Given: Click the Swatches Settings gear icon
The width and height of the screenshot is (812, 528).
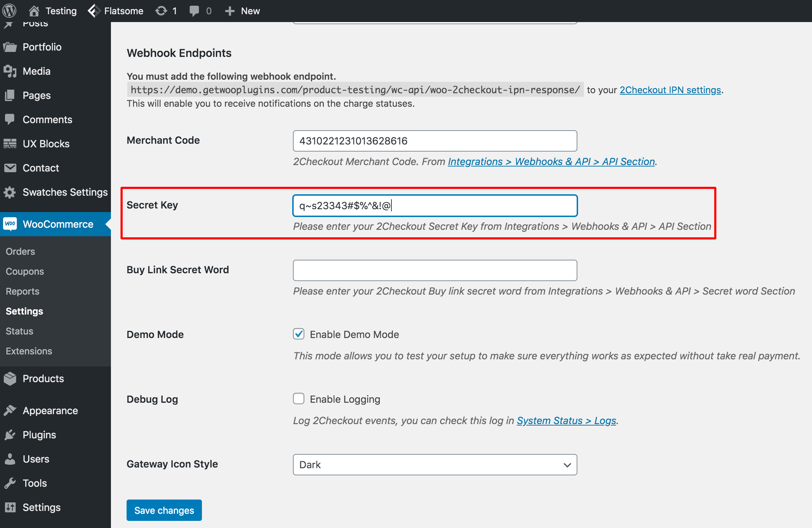Looking at the screenshot, I should click(10, 192).
